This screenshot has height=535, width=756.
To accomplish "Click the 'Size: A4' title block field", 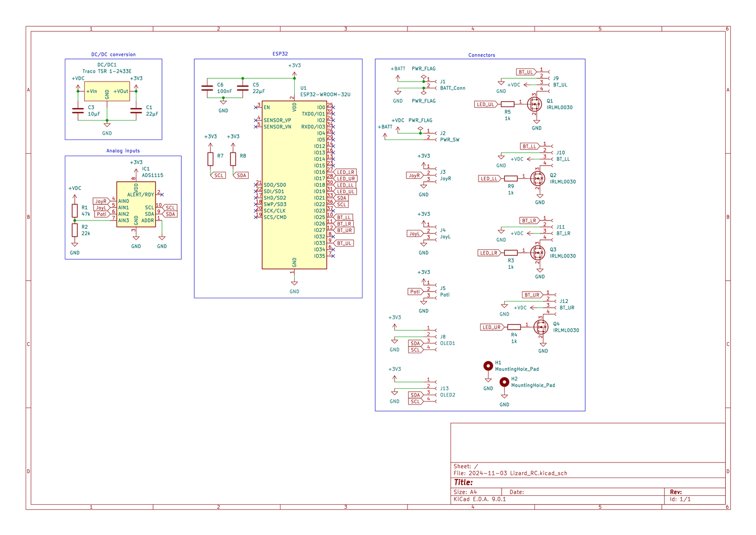I will (465, 492).
